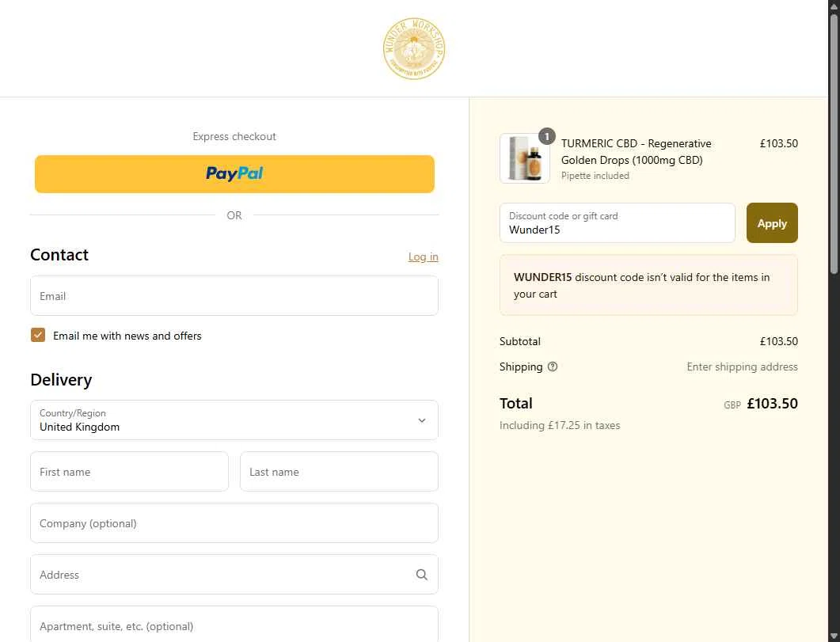Screen dimensions: 840x642
Task: Click the Total £103.50 amount
Action: pyautogui.click(x=772, y=403)
